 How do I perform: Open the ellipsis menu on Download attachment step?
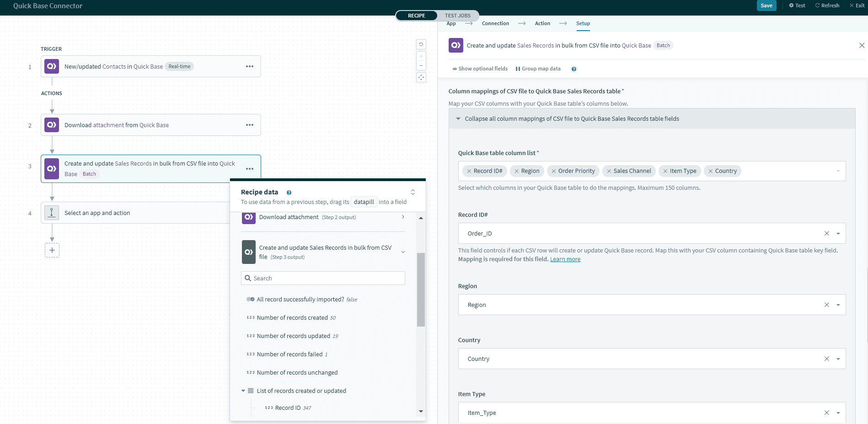point(250,124)
